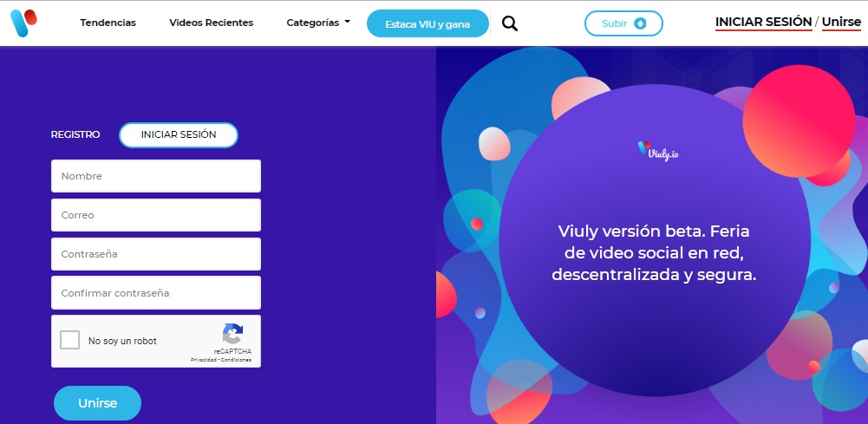Go to Videos Recientes
This screenshot has width=868, height=424.
[x=211, y=23]
